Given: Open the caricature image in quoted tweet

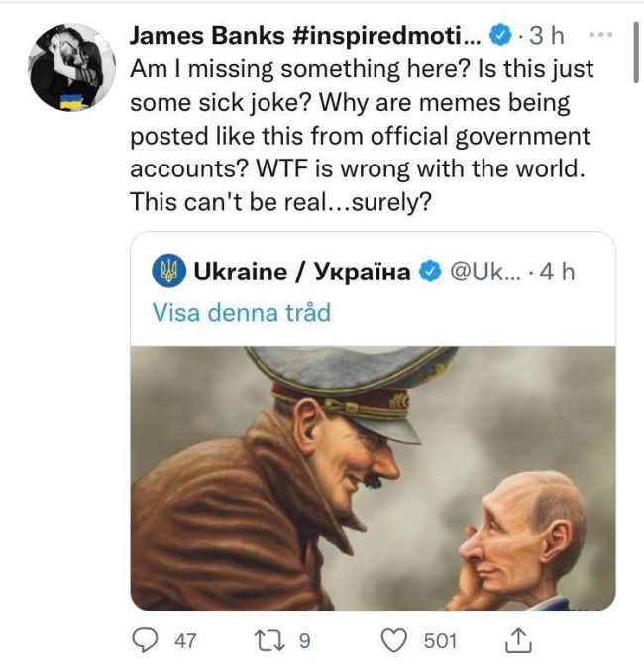Looking at the screenshot, I should (x=373, y=479).
